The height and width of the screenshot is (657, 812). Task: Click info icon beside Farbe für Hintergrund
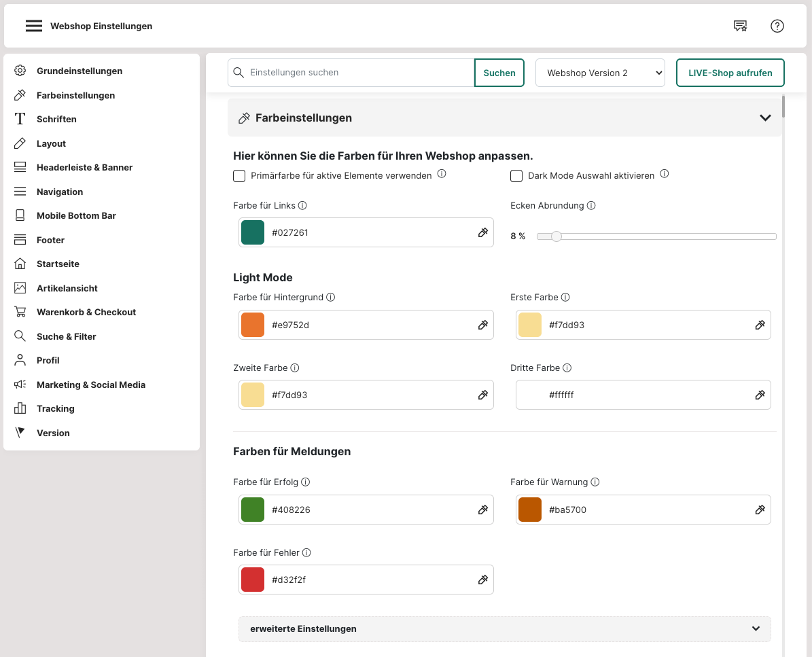331,297
